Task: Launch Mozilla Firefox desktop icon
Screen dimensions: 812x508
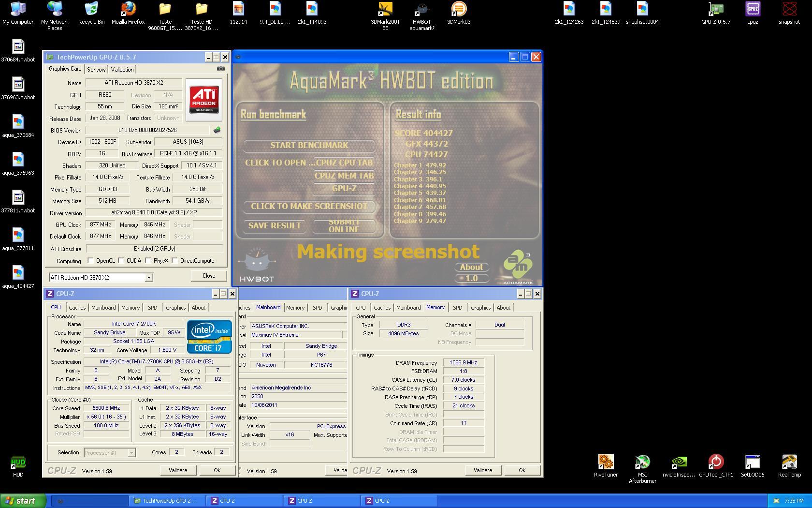Action: pos(128,13)
